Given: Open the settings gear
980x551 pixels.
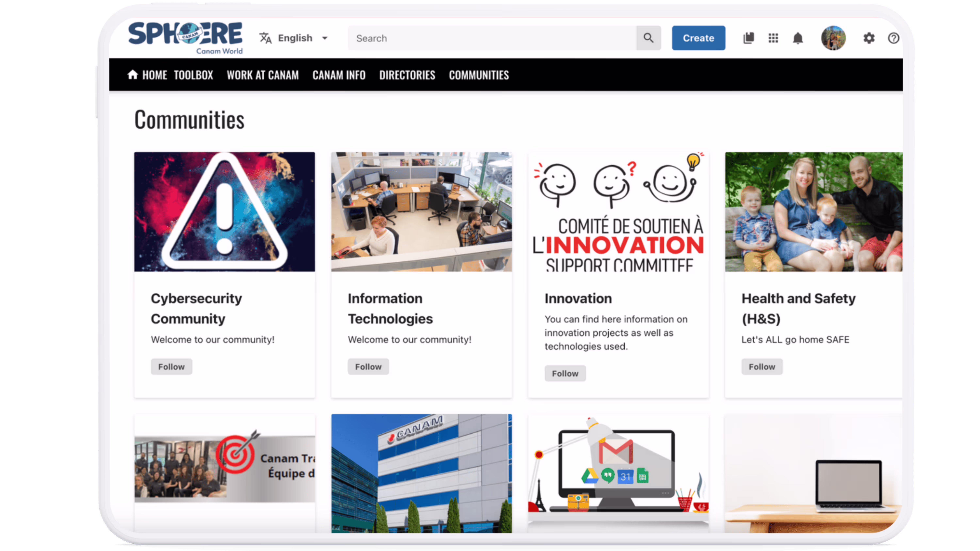Looking at the screenshot, I should click(x=869, y=38).
